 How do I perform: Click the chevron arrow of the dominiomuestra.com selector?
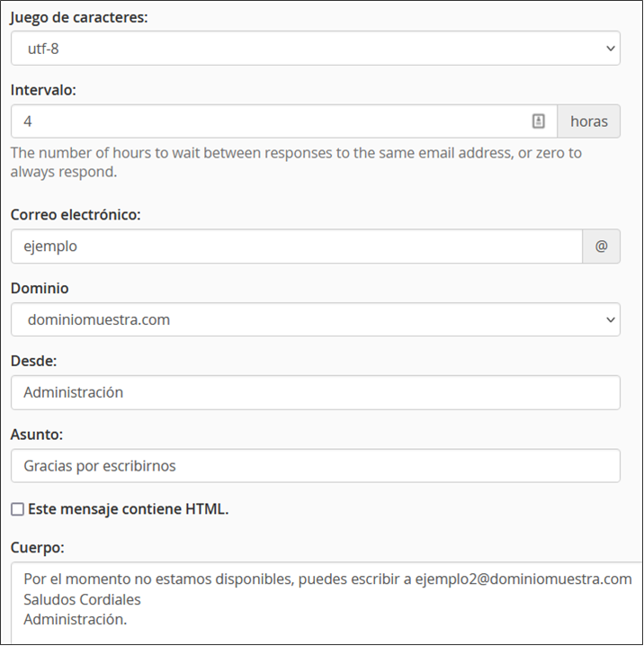point(611,319)
